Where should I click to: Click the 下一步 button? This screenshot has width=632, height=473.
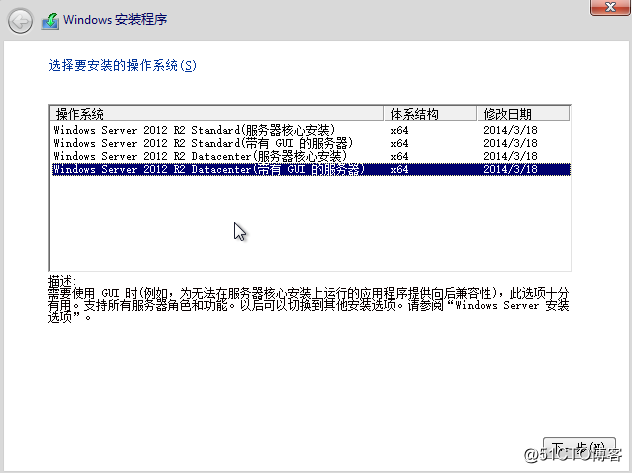[579, 448]
